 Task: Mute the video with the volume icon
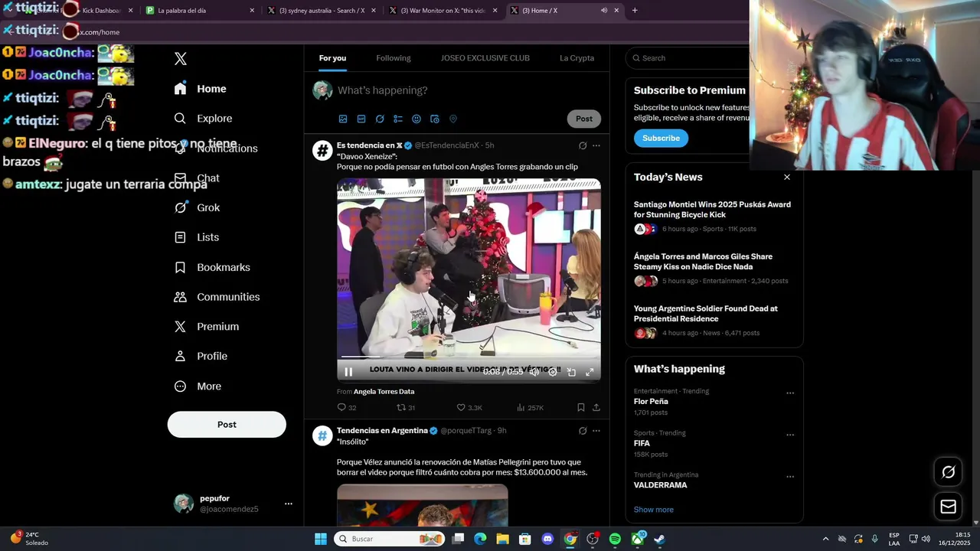point(534,372)
